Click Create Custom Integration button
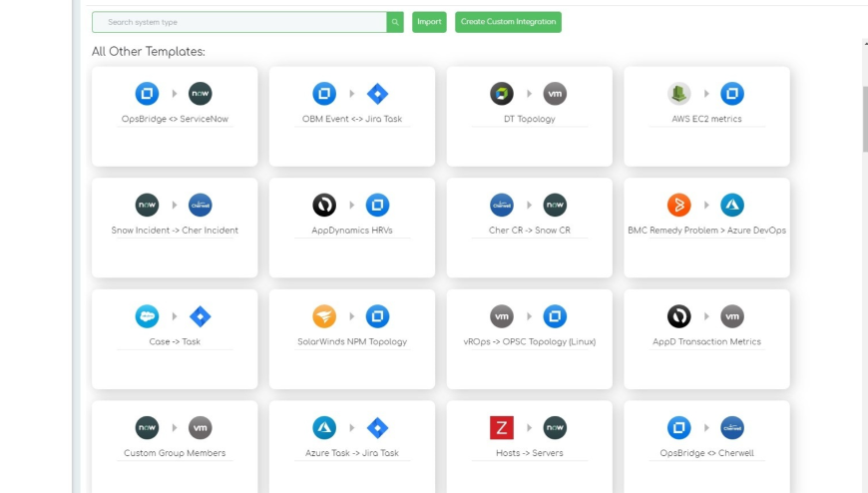The image size is (868, 493). 508,22
